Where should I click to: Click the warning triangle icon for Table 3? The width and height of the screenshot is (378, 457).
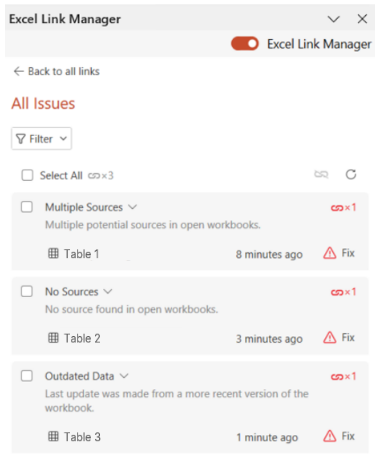[329, 436]
